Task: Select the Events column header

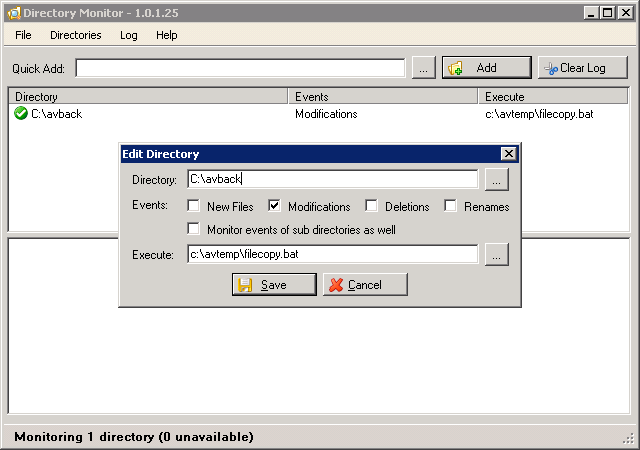Action: click(383, 96)
